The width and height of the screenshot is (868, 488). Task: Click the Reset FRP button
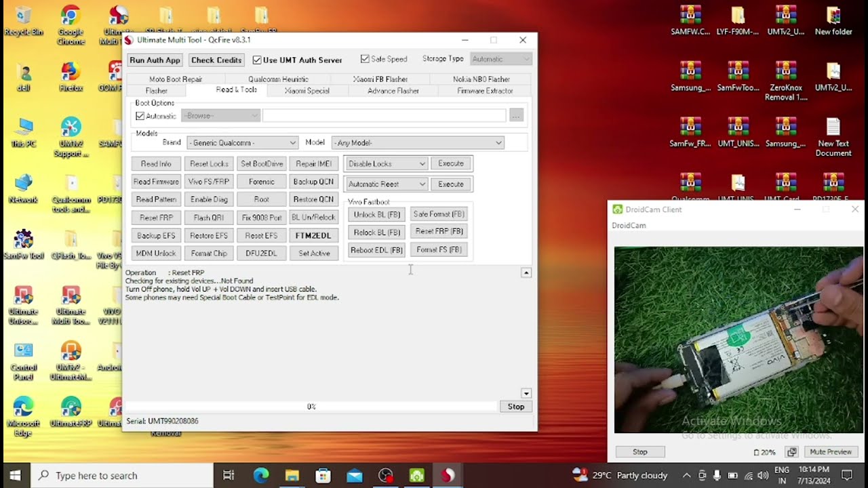coord(156,218)
